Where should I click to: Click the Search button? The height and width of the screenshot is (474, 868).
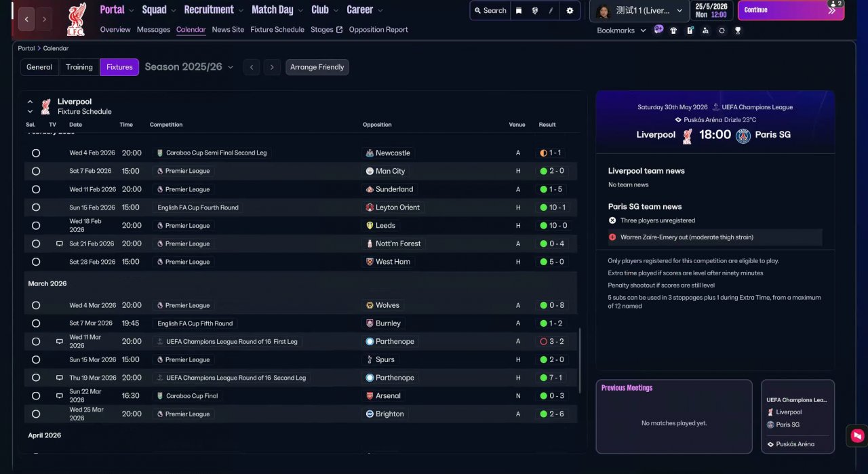coord(490,10)
